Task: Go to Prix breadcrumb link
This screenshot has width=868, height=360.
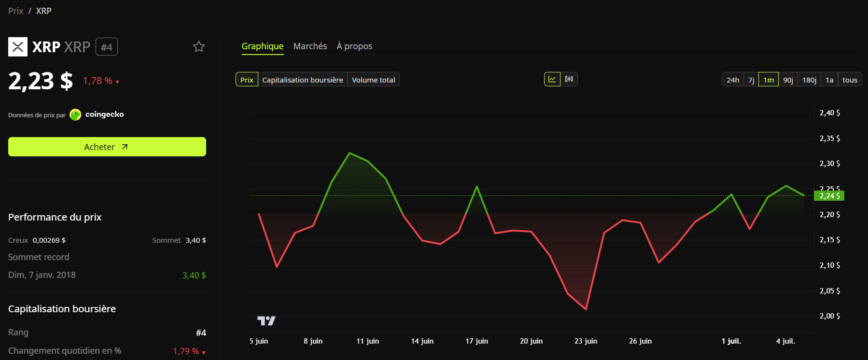Action: pyautogui.click(x=16, y=11)
